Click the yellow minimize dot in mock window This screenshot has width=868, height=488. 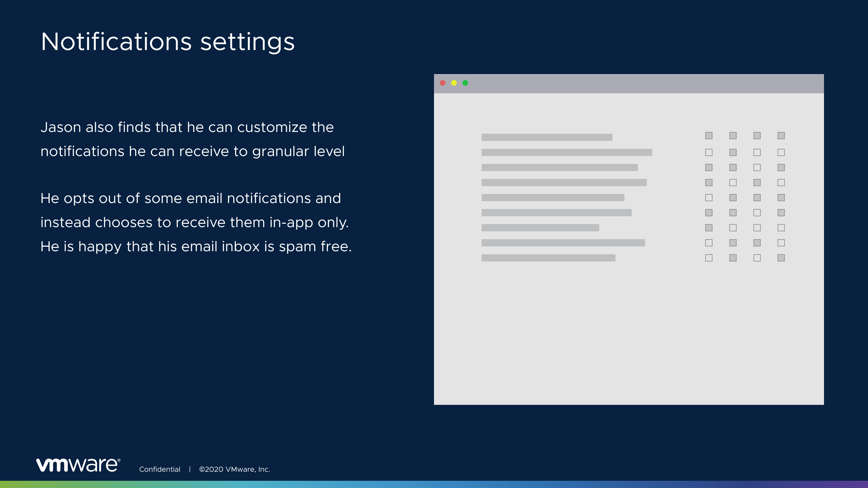(454, 83)
